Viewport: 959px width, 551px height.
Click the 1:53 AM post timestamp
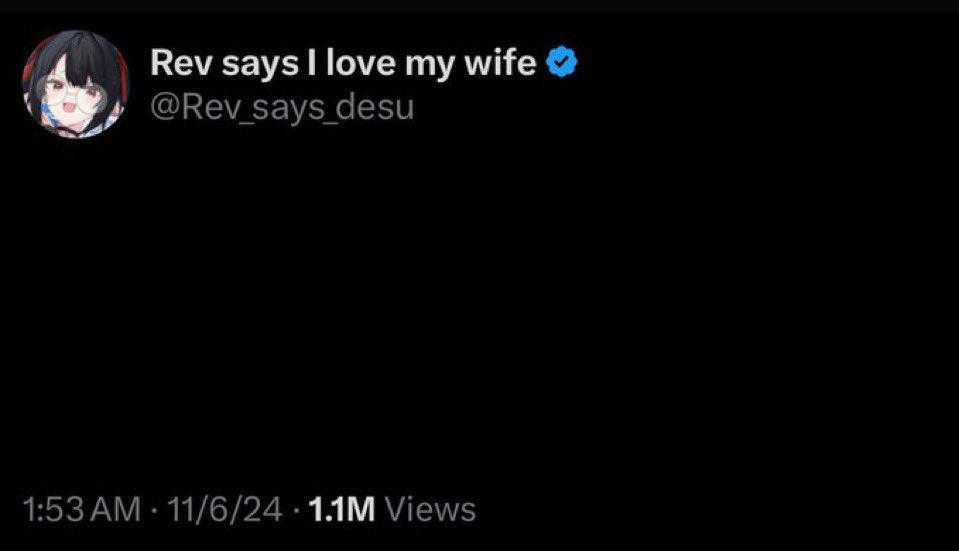pyautogui.click(x=81, y=510)
